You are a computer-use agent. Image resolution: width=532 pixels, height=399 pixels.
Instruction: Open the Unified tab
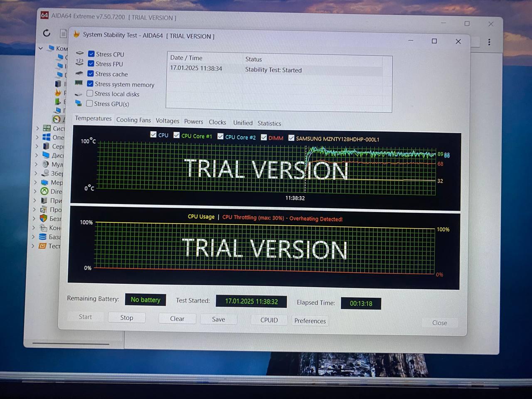coord(243,123)
